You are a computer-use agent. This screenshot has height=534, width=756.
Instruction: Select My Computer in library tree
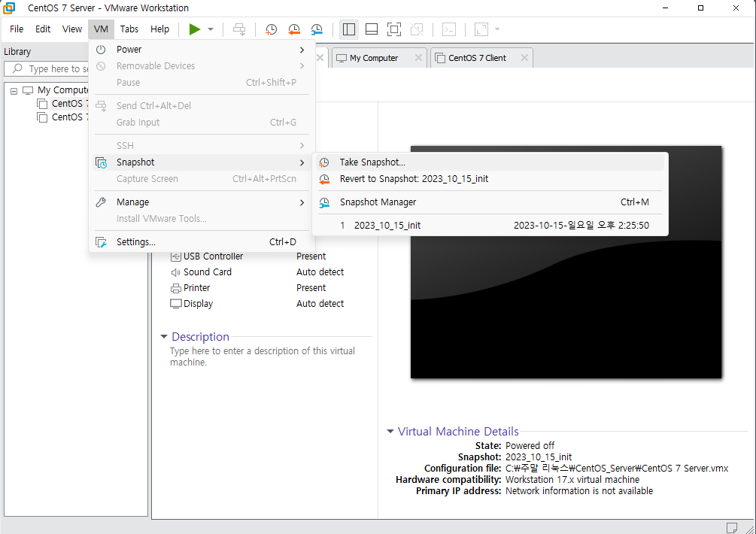click(x=63, y=90)
